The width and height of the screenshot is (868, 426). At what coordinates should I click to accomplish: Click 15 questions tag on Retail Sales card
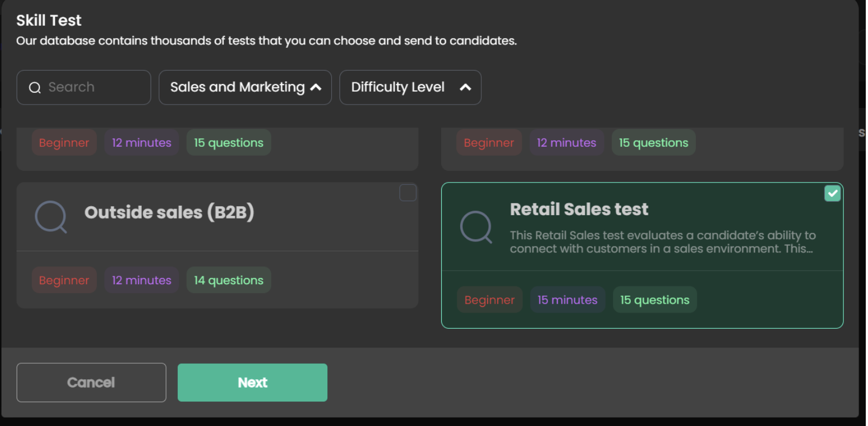[x=655, y=300]
